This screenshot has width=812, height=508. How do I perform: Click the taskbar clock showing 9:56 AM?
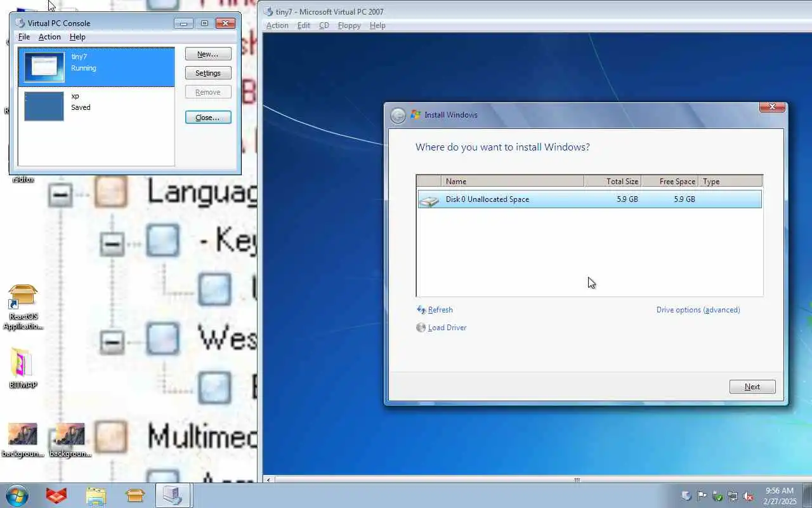pos(780,495)
